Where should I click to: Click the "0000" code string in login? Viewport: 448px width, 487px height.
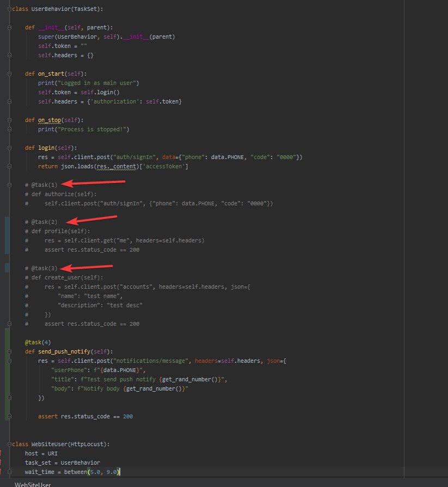[x=286, y=157]
